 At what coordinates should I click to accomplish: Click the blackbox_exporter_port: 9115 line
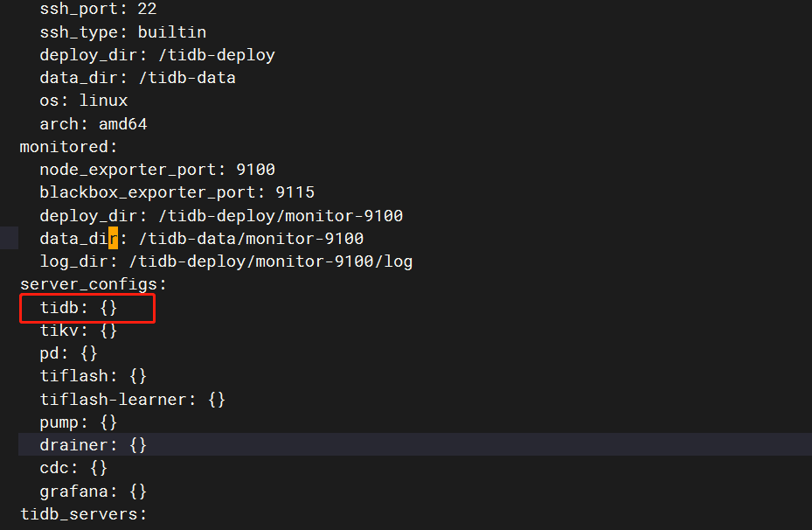point(177,192)
